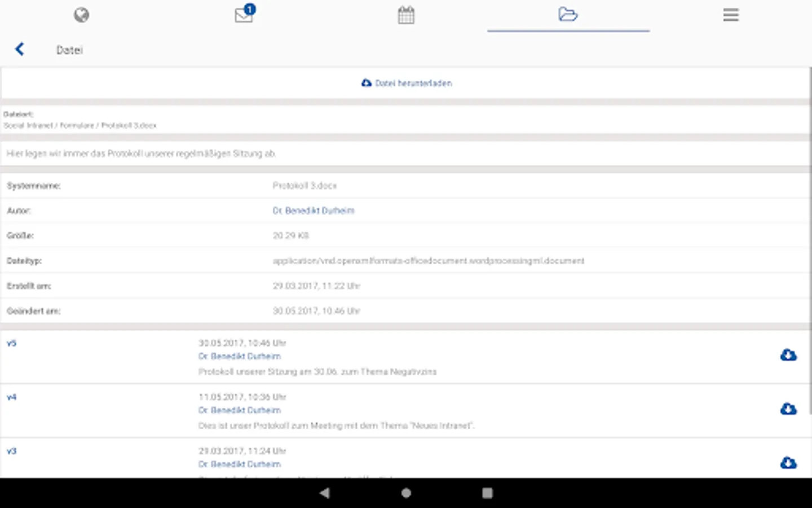Click the file size value '20.29 KB'
The image size is (812, 508).
click(291, 235)
